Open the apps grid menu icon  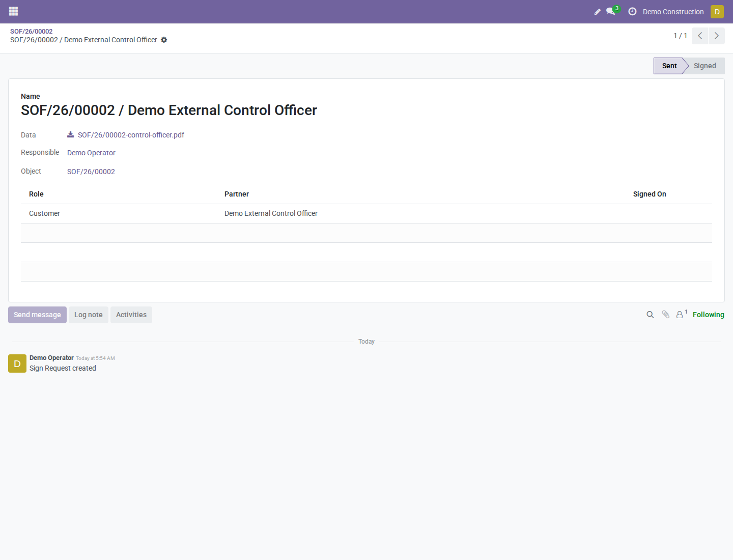14,11
